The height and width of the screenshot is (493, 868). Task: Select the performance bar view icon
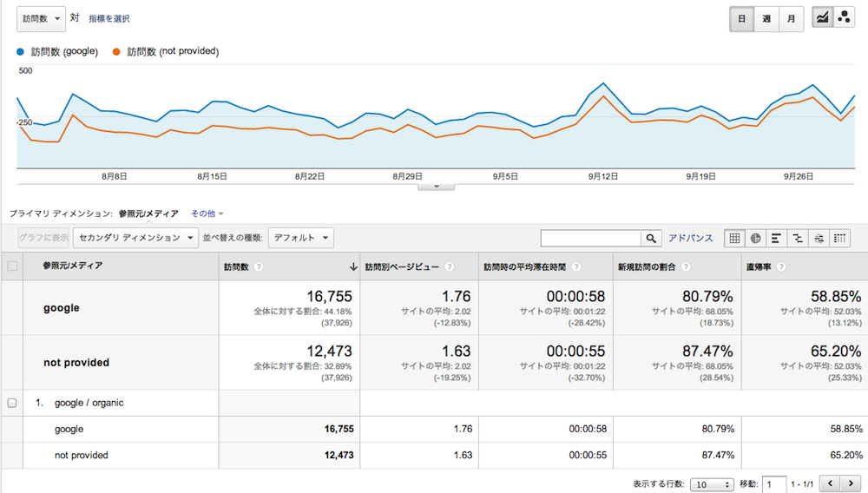(776, 238)
